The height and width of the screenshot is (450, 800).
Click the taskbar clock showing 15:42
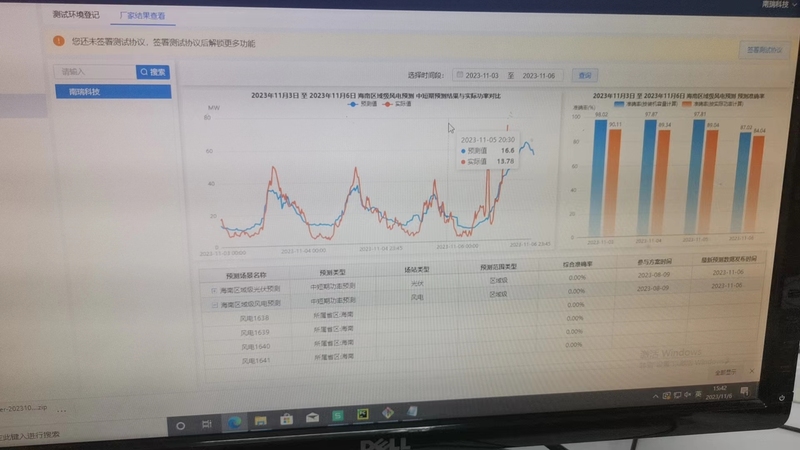coord(720,392)
